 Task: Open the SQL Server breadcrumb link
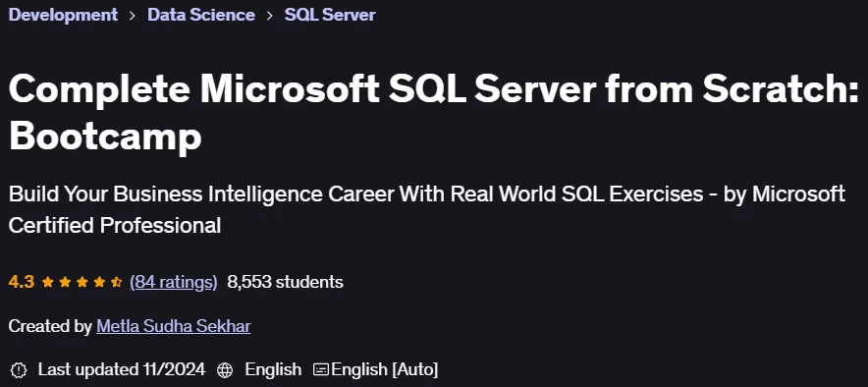click(x=330, y=15)
